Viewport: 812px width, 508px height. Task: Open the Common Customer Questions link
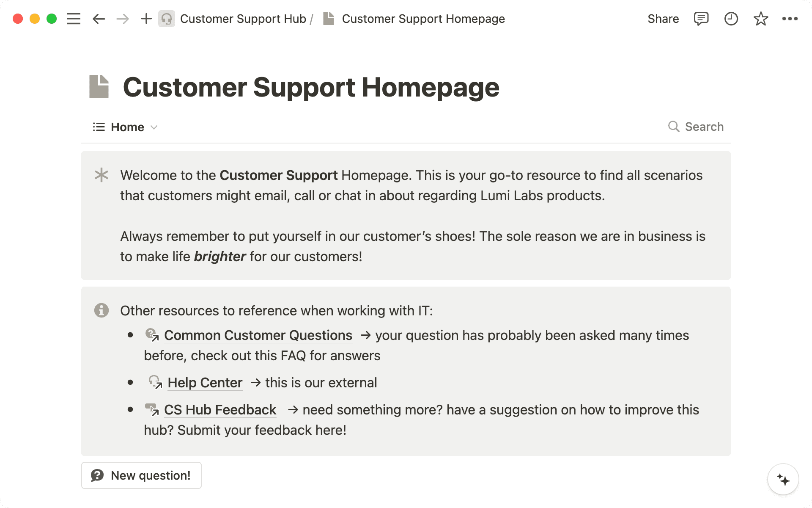pyautogui.click(x=258, y=335)
